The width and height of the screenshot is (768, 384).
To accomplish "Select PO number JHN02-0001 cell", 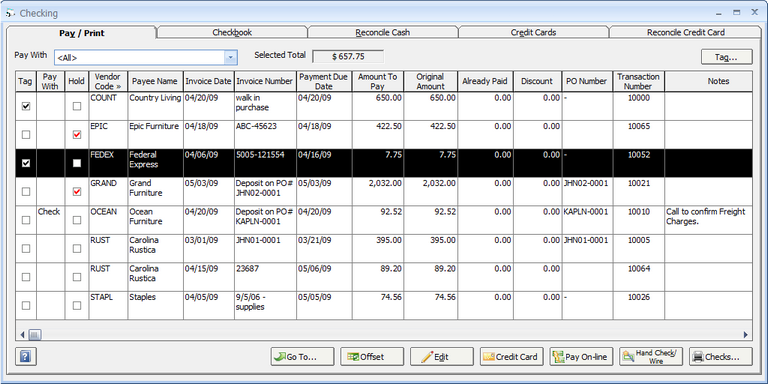I will tap(587, 192).
